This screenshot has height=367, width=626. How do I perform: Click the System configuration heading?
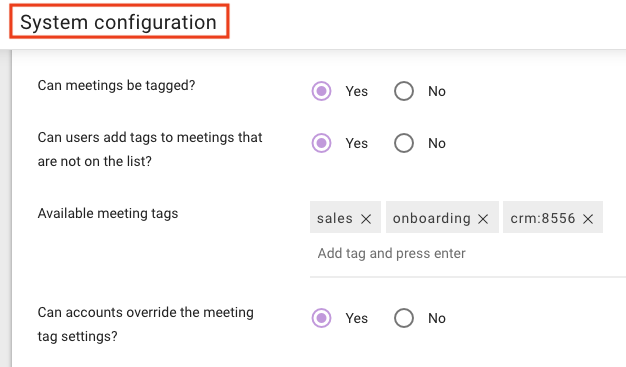click(119, 22)
